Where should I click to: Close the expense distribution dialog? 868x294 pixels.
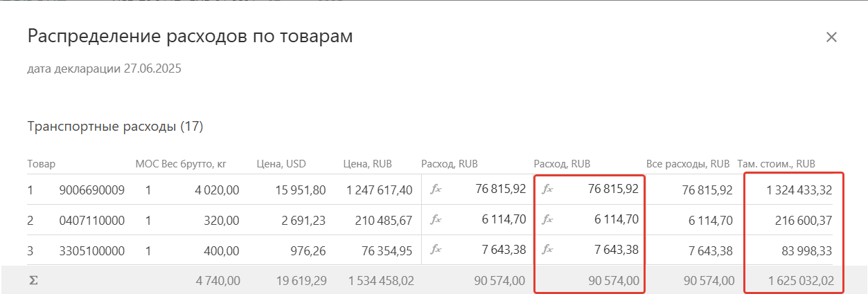(831, 37)
